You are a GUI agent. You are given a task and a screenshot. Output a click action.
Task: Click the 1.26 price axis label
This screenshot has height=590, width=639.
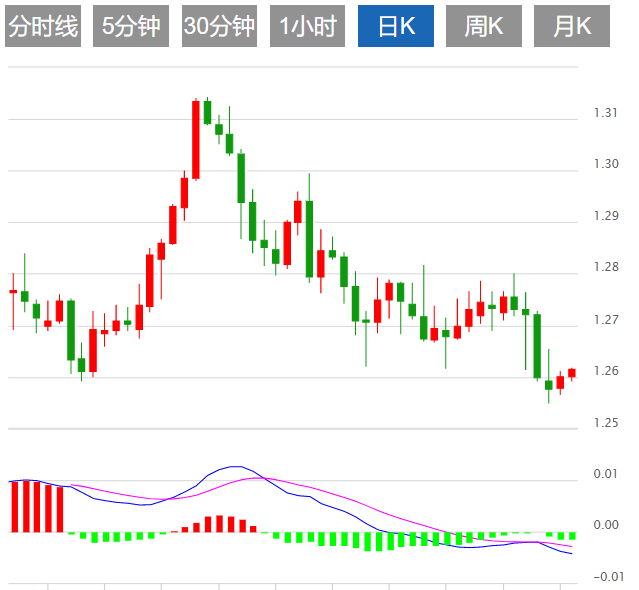(x=606, y=371)
